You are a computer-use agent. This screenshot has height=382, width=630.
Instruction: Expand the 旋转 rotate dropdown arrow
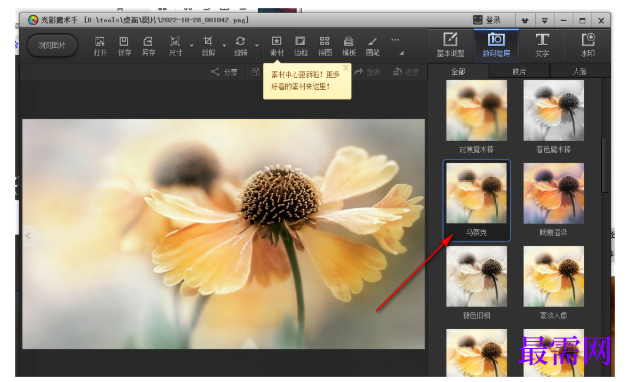(x=257, y=45)
